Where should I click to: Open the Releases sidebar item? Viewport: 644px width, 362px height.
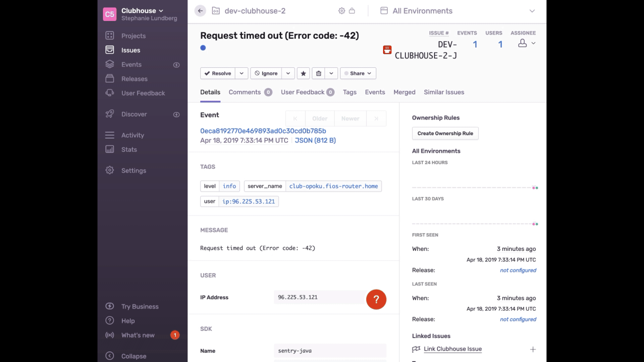pyautogui.click(x=134, y=79)
